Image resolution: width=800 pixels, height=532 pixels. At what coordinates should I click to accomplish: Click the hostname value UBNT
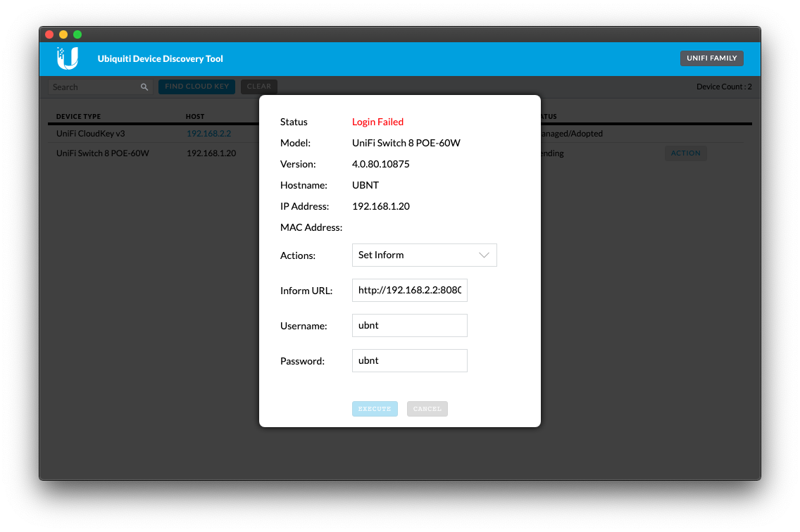365,185
